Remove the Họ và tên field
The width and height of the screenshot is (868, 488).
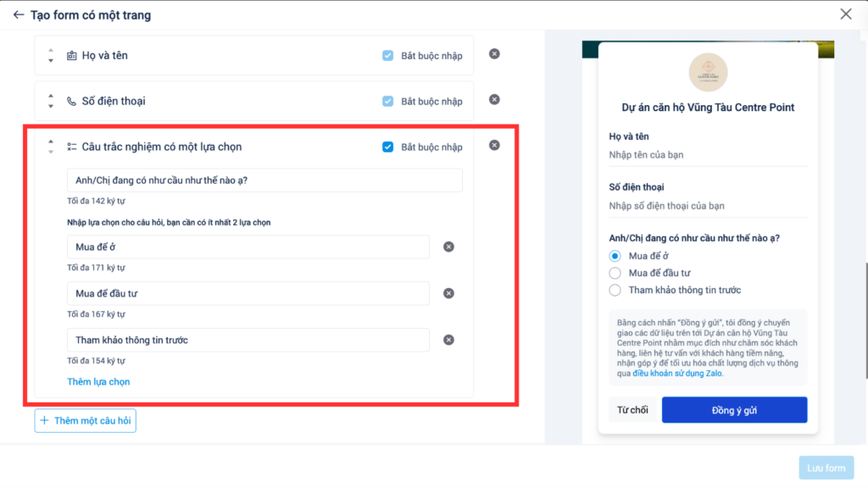[x=494, y=54]
